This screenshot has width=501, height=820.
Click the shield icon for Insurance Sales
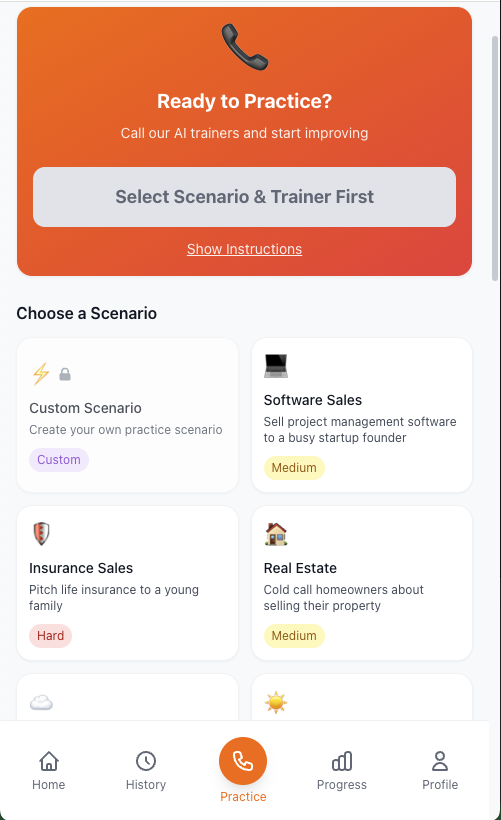tap(41, 533)
